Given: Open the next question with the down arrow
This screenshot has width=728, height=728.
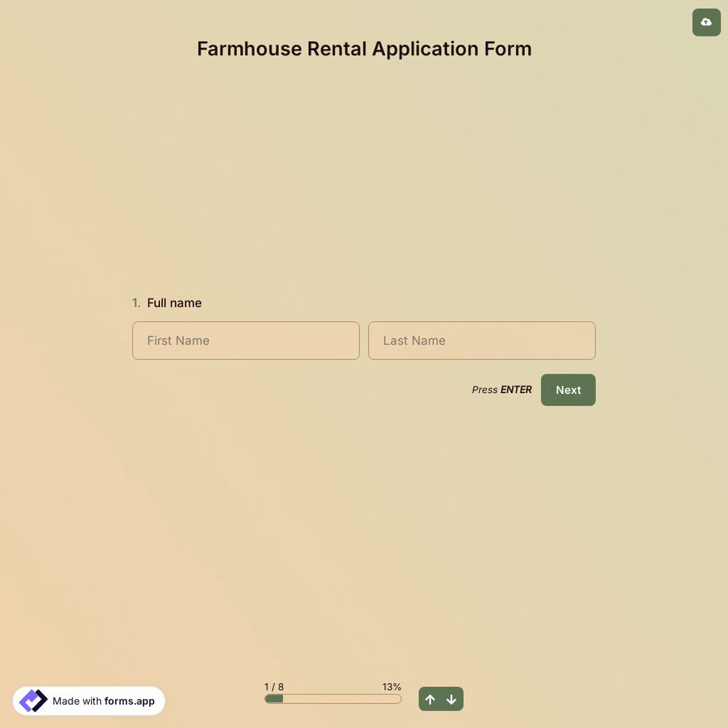Looking at the screenshot, I should [x=451, y=698].
